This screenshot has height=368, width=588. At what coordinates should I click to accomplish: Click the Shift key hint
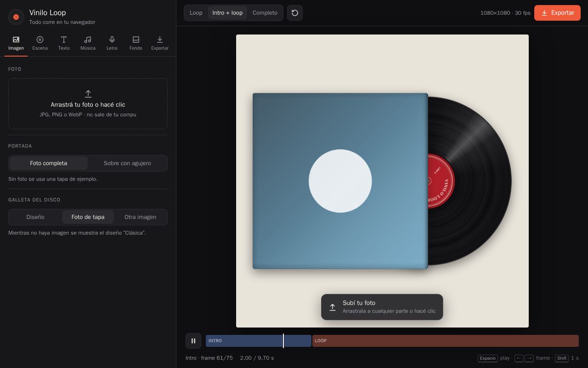pos(562,358)
